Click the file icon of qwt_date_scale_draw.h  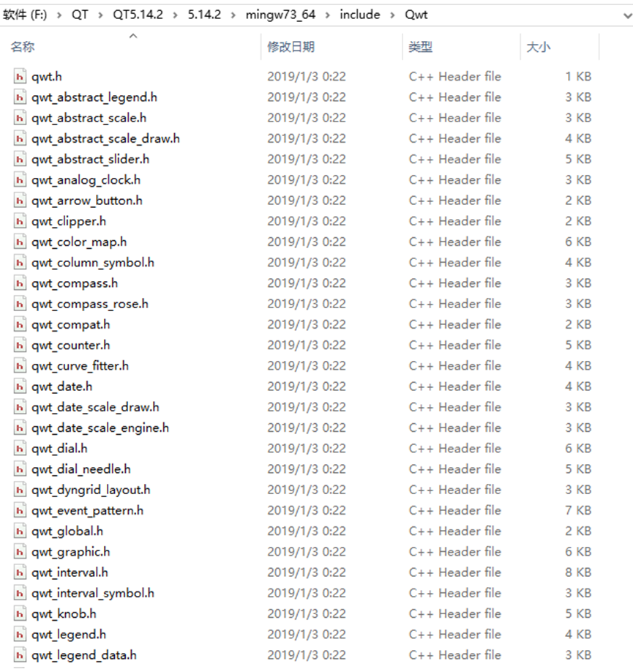click(19, 407)
